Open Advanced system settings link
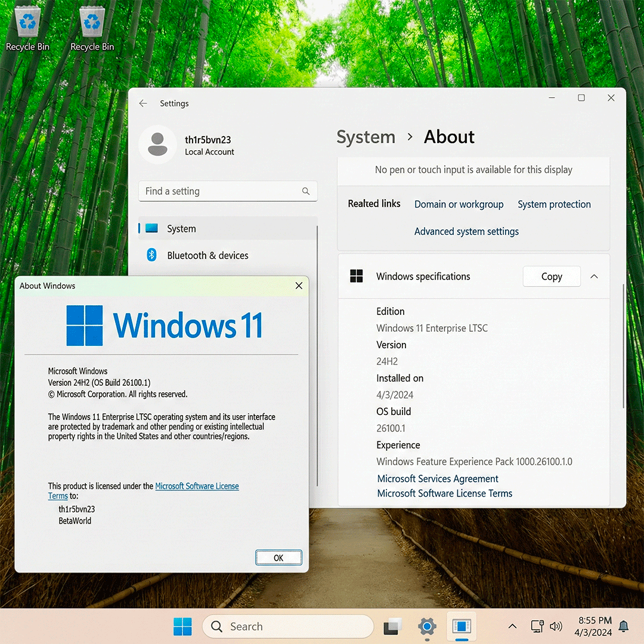 tap(466, 231)
